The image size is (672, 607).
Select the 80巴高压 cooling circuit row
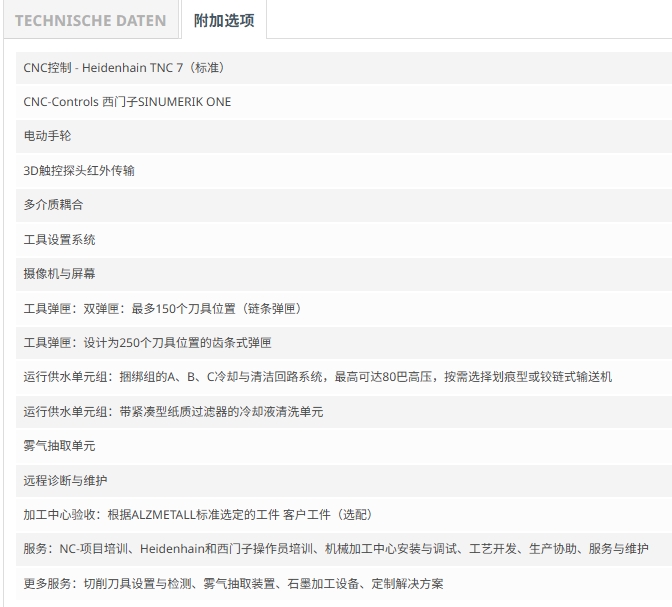344,377
